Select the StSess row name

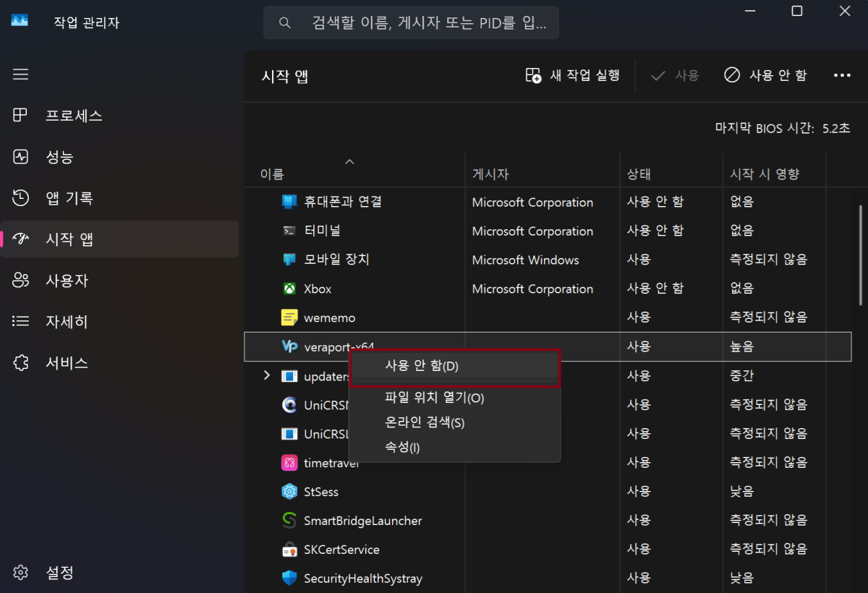point(321,492)
